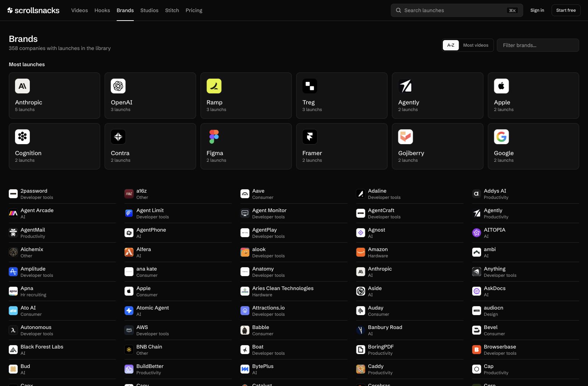
Task: Click the scrollsnacks logo
Action: click(x=33, y=10)
